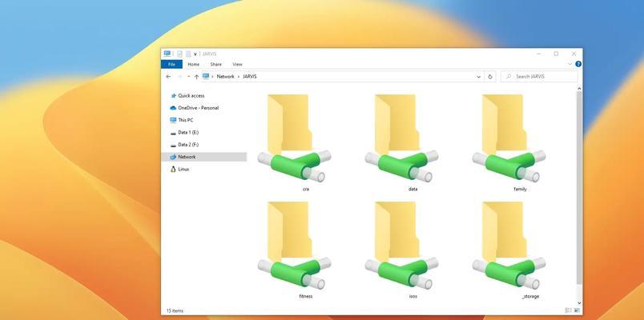Screen dimensions: 644x320
Task: Open the Home ribbon tab
Action: [x=194, y=65]
